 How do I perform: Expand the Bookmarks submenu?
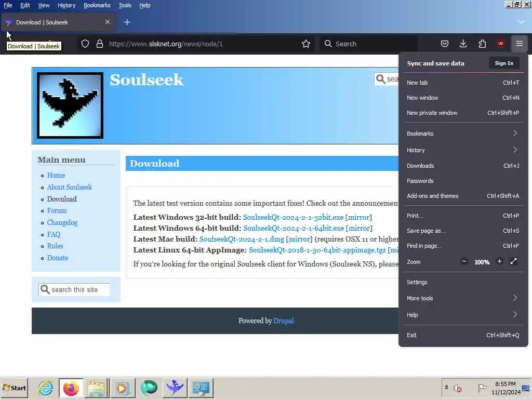click(x=463, y=134)
